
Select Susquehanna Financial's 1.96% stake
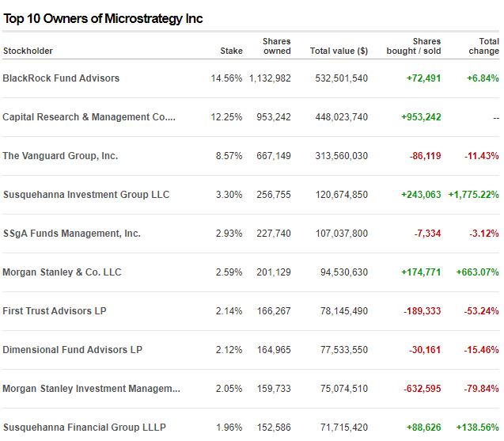229,428
